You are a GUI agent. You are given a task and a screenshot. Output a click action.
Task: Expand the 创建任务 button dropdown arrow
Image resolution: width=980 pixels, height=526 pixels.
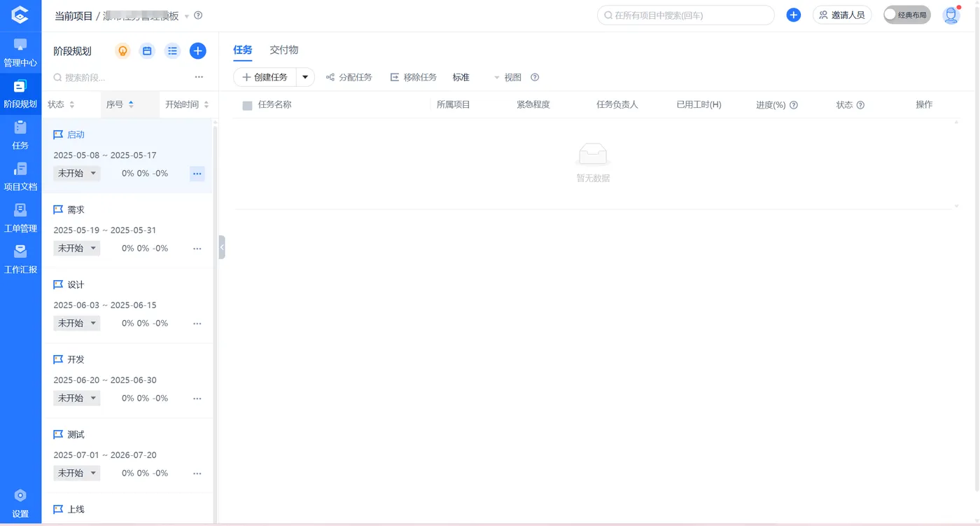coord(304,77)
